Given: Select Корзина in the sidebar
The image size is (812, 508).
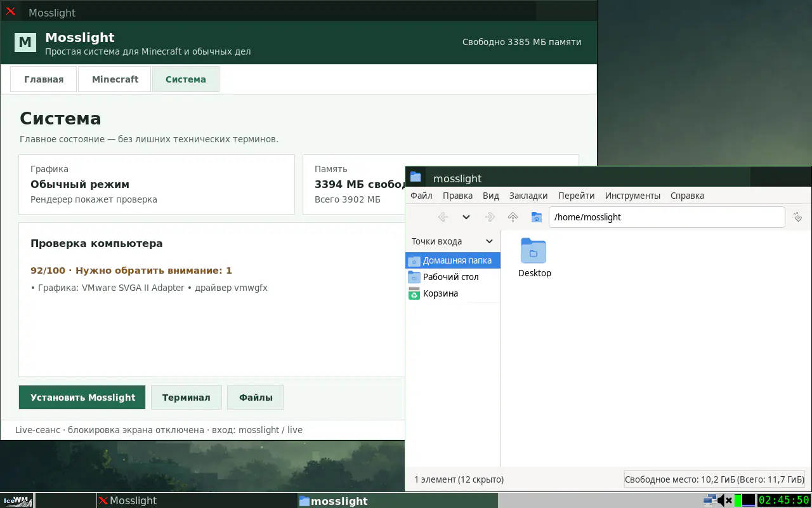Looking at the screenshot, I should click(453, 293).
